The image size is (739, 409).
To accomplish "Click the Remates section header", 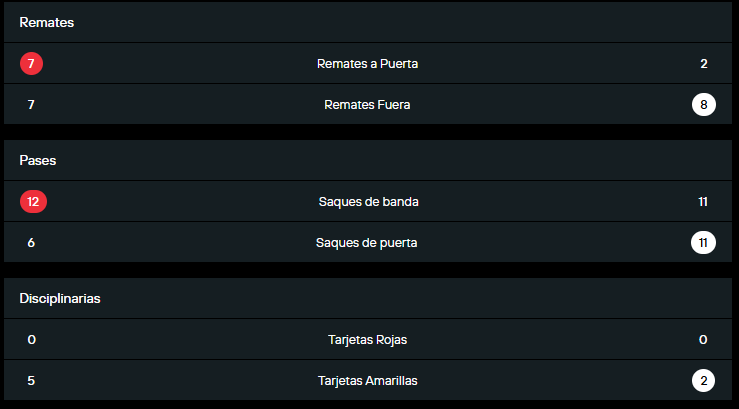I will coord(47,22).
